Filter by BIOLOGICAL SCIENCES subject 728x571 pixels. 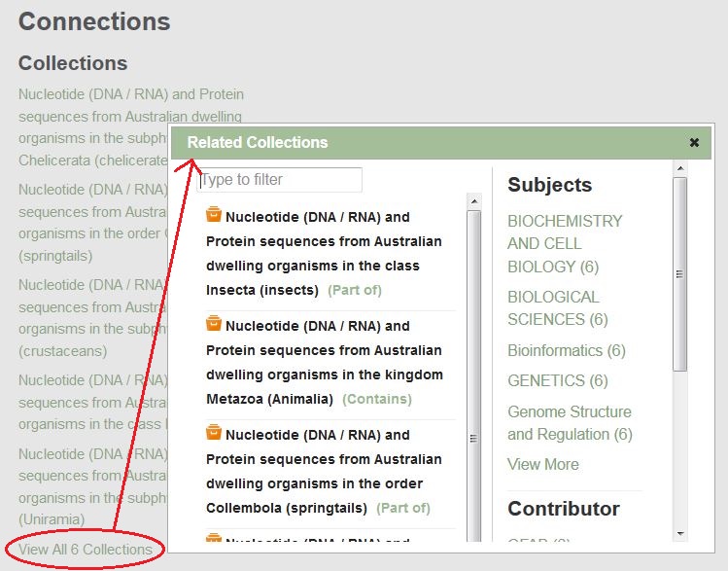point(553,307)
